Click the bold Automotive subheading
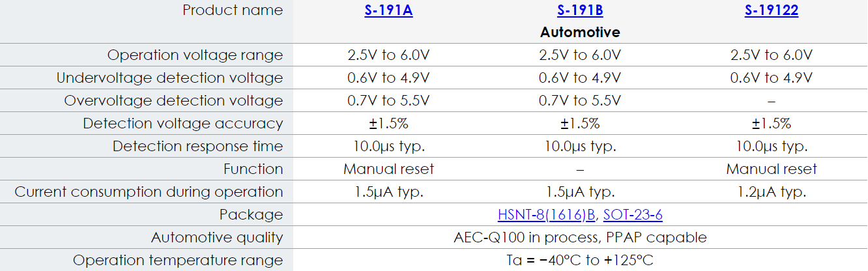This screenshot has height=271, width=868. 580,32
